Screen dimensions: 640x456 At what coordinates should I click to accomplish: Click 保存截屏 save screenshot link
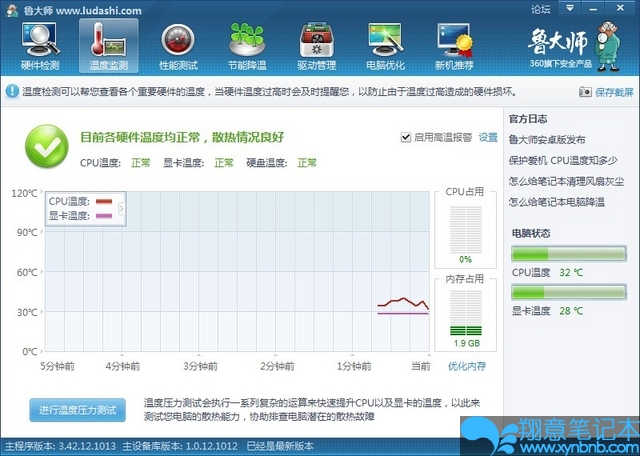point(614,92)
